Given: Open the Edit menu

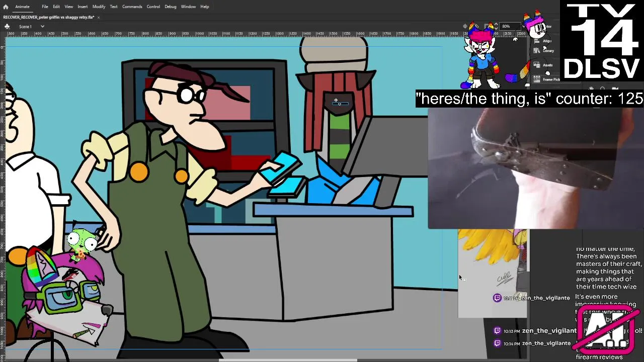Looking at the screenshot, I should pos(56,7).
